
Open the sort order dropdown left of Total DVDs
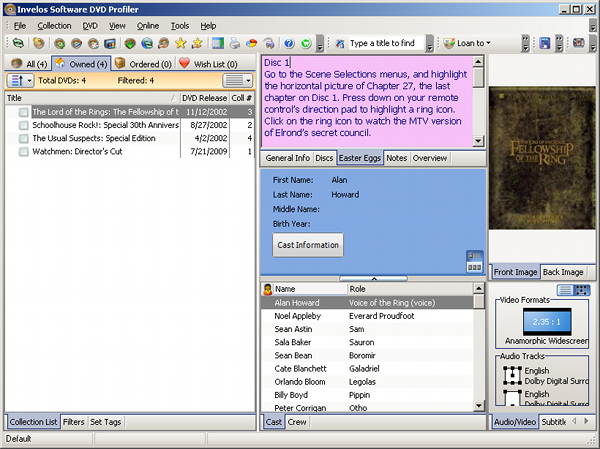point(21,80)
